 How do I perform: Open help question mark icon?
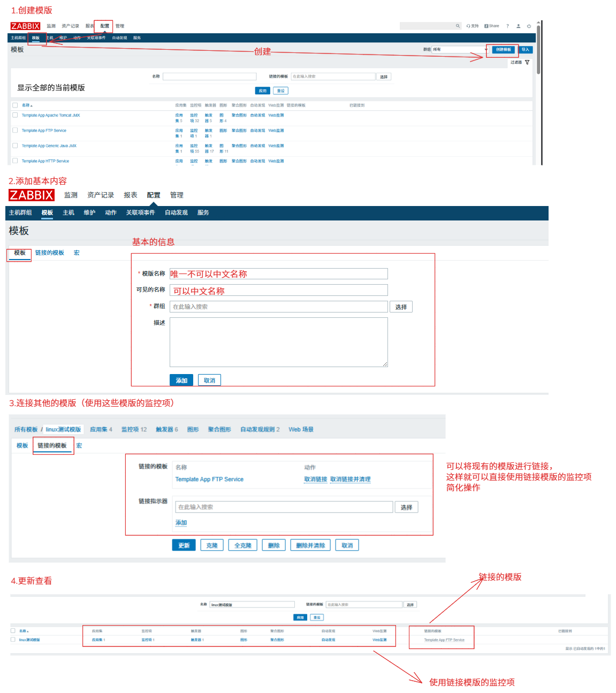(x=508, y=26)
